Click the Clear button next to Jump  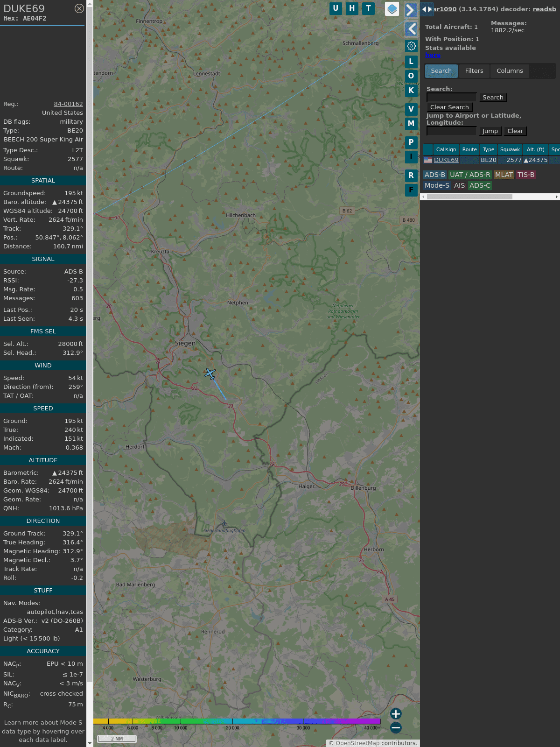point(515,131)
